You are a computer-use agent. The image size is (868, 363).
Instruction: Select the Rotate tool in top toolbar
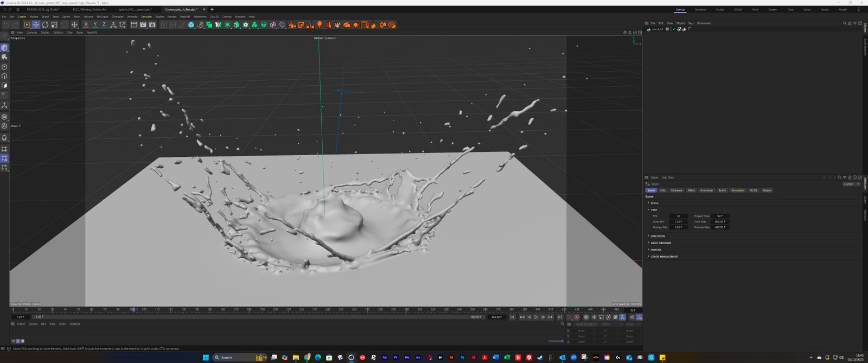tap(45, 25)
